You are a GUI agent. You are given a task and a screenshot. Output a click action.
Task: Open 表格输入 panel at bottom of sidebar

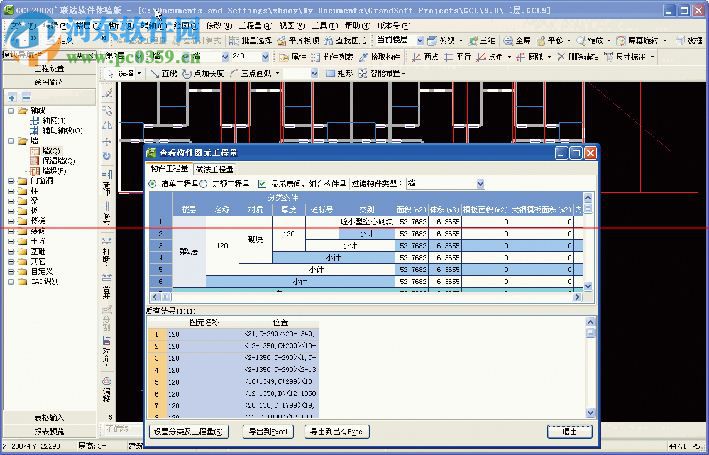click(x=49, y=417)
